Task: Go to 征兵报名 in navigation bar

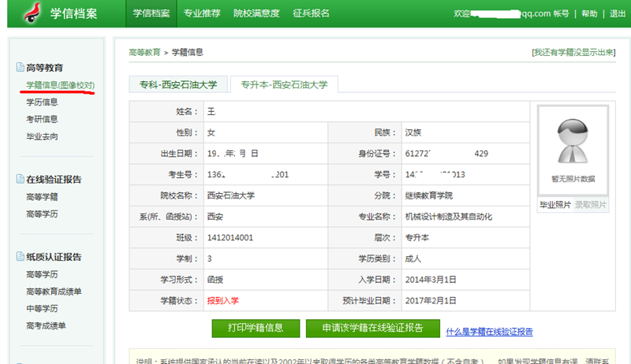Action: (x=311, y=13)
